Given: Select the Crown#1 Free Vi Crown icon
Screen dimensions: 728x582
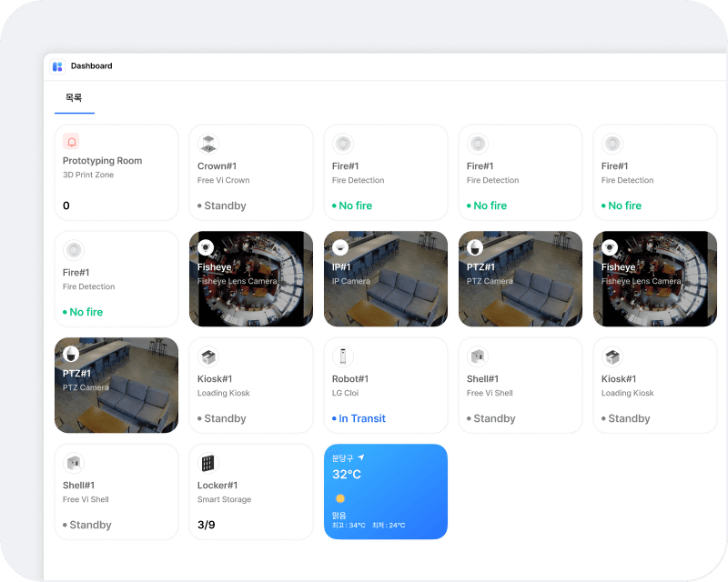Looking at the screenshot, I should click(x=207, y=143).
